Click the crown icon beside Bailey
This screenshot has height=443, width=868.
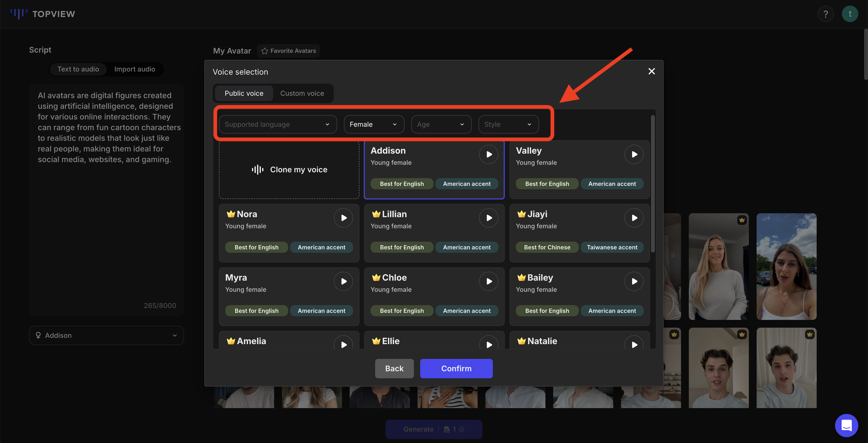click(521, 277)
